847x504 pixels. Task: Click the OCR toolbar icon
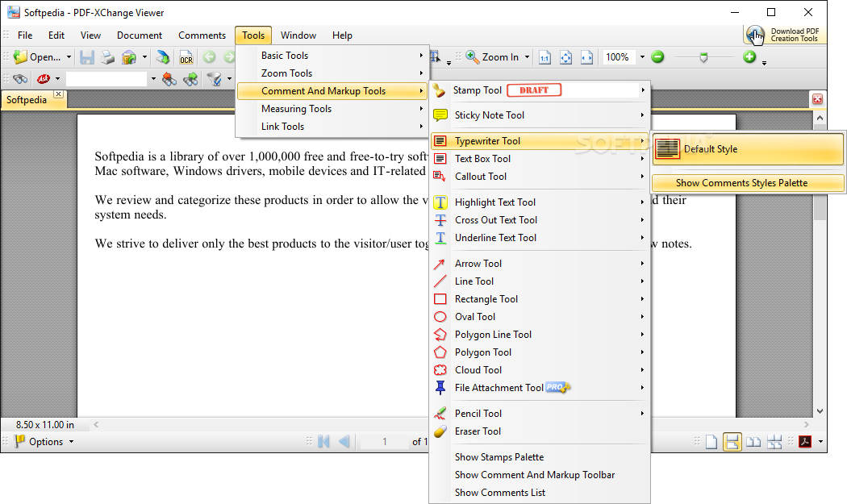pyautogui.click(x=186, y=57)
